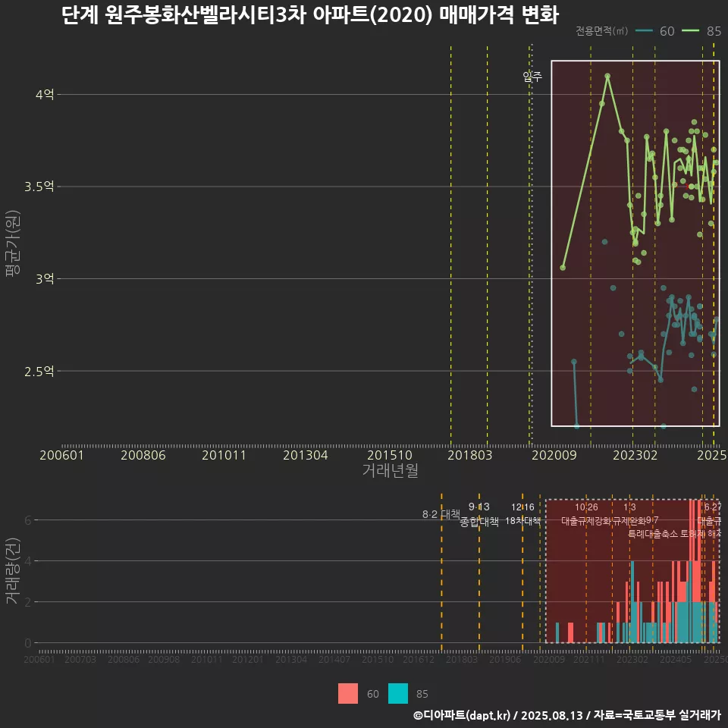Click the 2 label on volume chart y-axis
This screenshot has height=728, width=728.
pyautogui.click(x=28, y=601)
